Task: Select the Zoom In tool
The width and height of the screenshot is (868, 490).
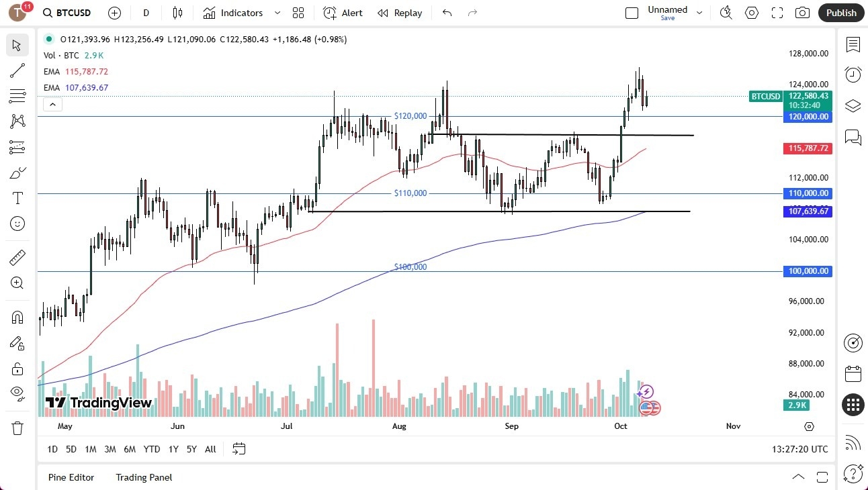Action: tap(17, 283)
